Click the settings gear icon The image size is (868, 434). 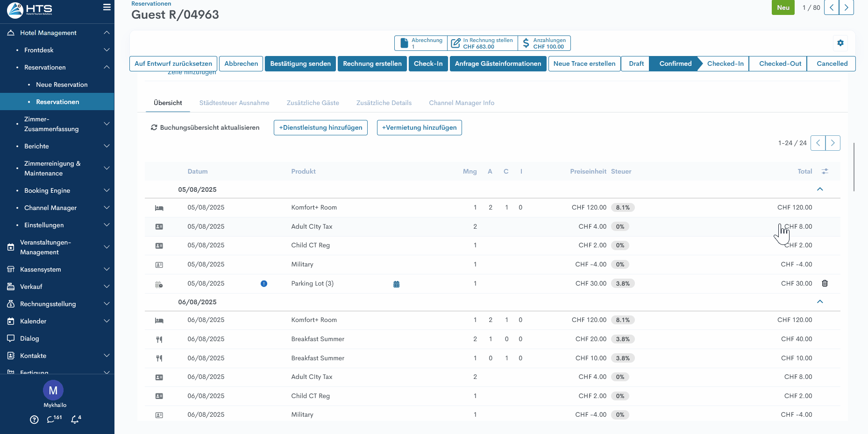pyautogui.click(x=840, y=43)
